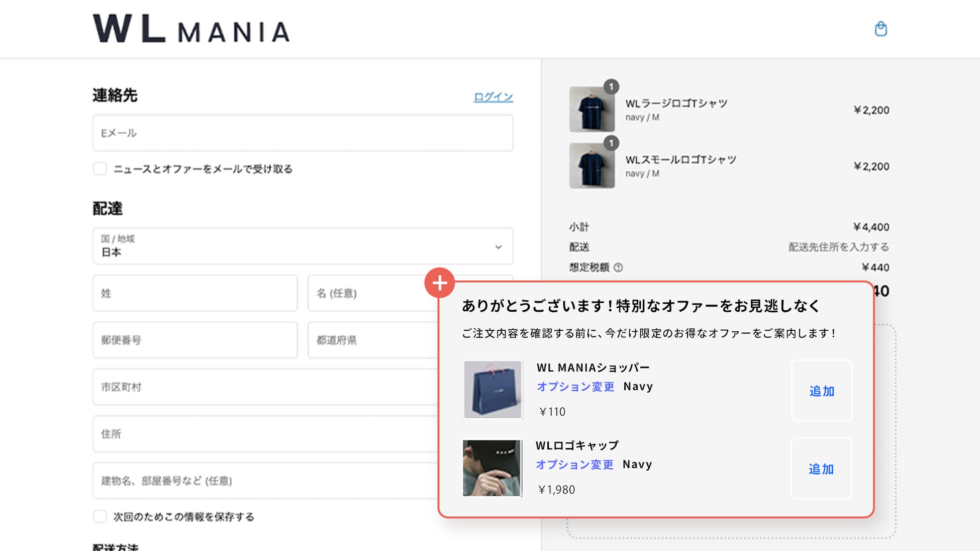The width and height of the screenshot is (980, 551).
Task: Enable news and offers email checkbox
Action: pos(100,169)
